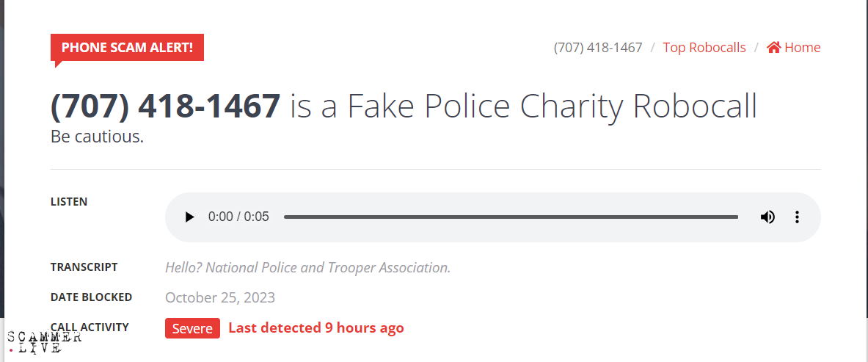The image size is (868, 362).
Task: Mute the audio player volume
Action: pyautogui.click(x=767, y=217)
